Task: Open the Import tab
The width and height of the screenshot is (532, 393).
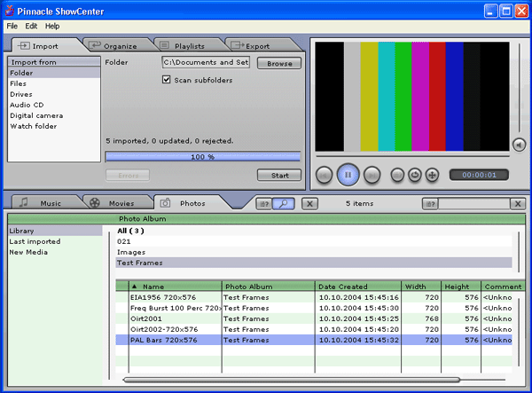Action: click(x=45, y=46)
